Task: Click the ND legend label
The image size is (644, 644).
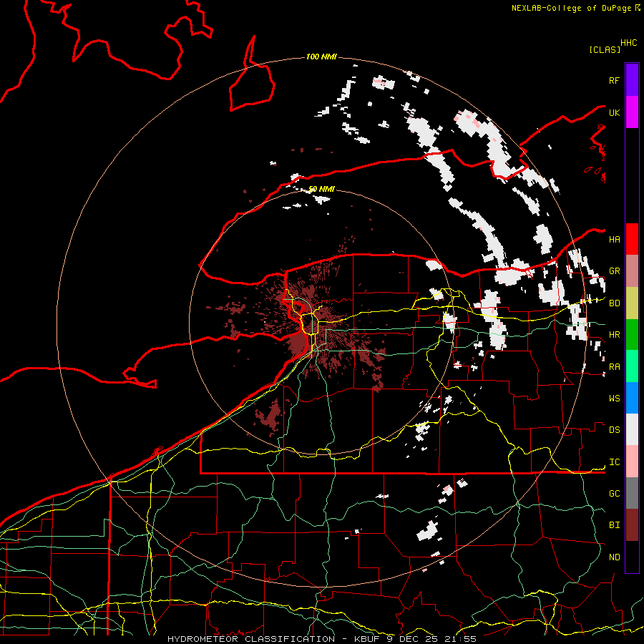Action: (614, 557)
